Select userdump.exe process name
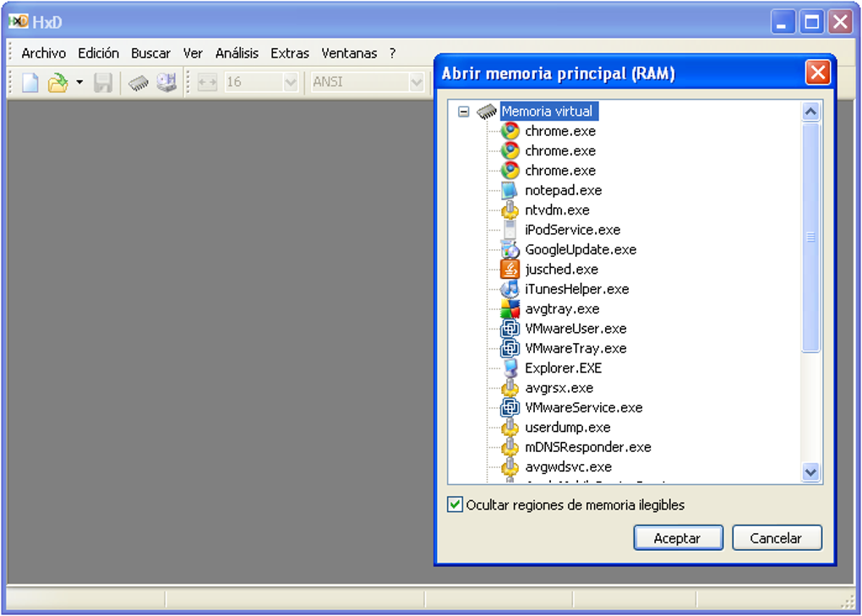The width and height of the screenshot is (862, 616). tap(567, 428)
